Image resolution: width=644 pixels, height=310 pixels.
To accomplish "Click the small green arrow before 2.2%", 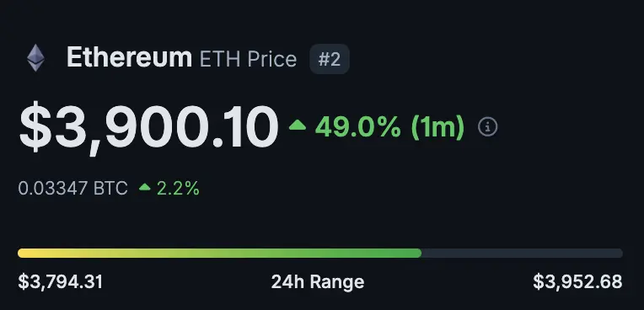I will (x=145, y=187).
